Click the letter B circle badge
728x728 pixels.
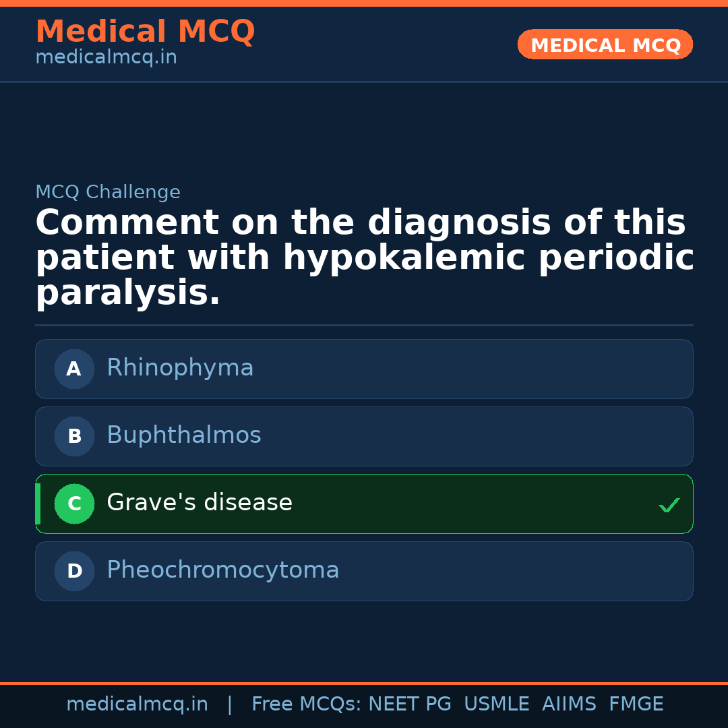(x=74, y=436)
